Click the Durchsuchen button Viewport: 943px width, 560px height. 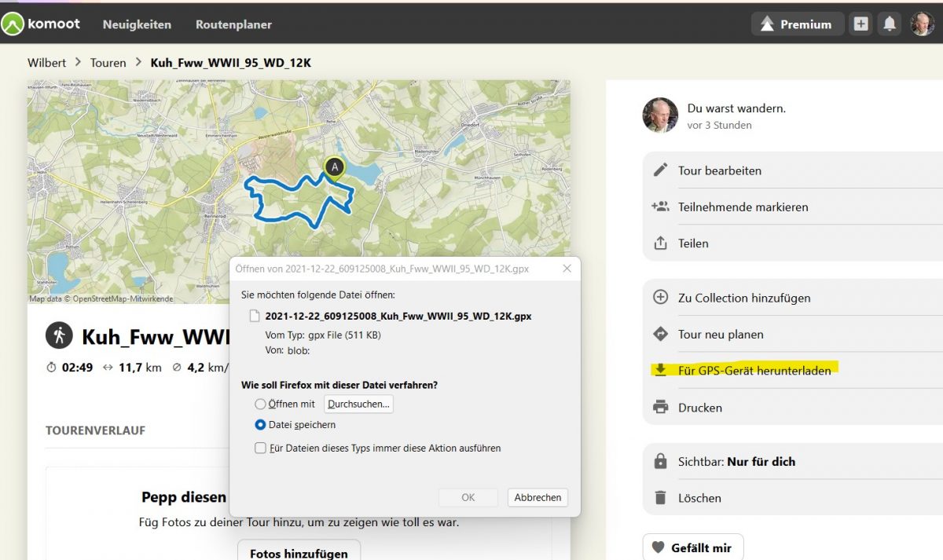[359, 404]
